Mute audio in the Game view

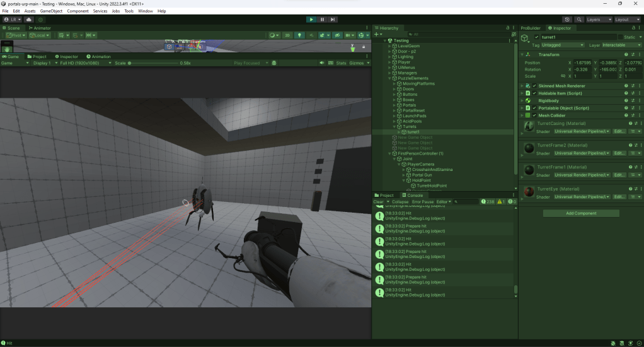tap(322, 63)
